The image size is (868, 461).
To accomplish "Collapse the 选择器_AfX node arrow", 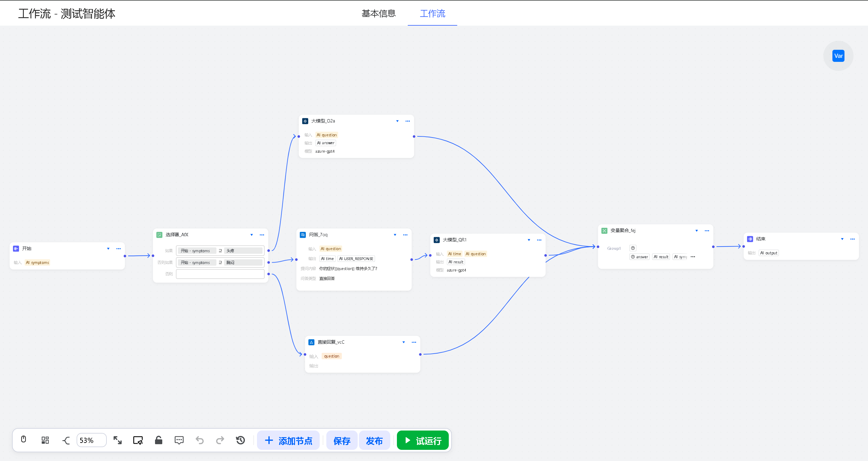I will pyautogui.click(x=251, y=235).
